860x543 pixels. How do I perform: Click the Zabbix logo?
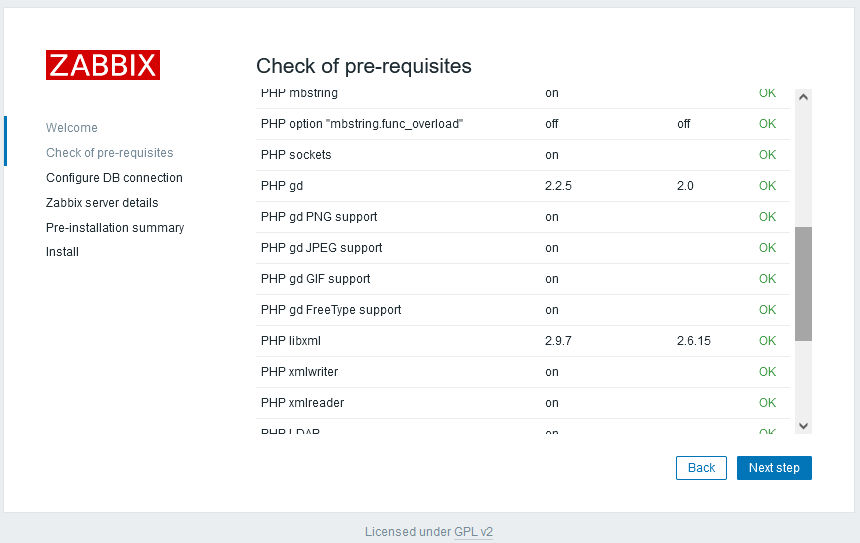[103, 65]
